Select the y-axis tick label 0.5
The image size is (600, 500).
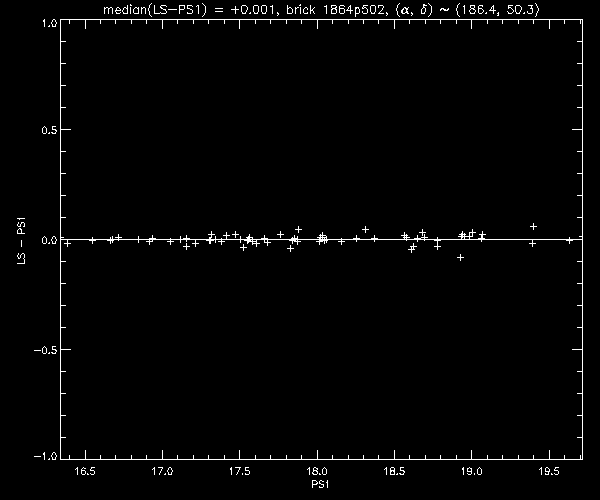pos(49,130)
